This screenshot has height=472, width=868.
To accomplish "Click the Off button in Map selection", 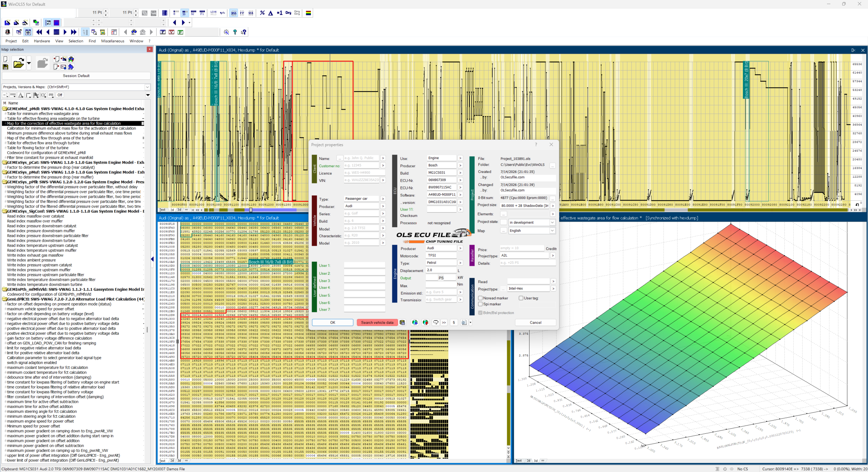I will coord(60,95).
